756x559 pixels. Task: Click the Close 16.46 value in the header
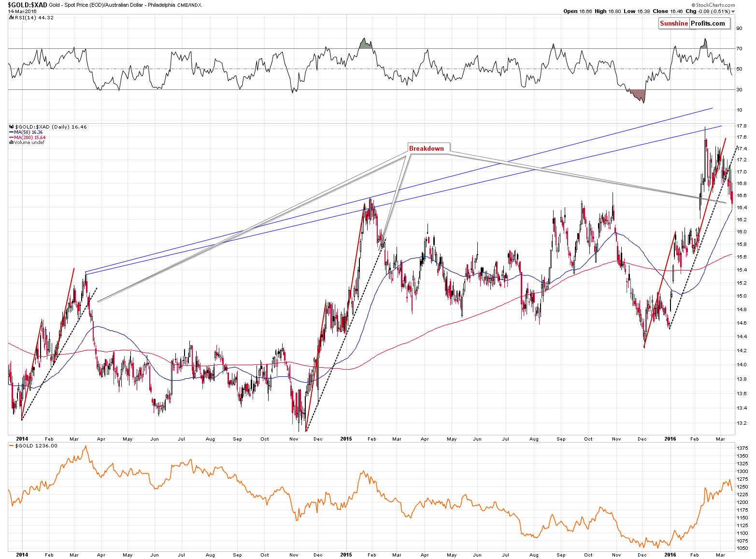pos(668,11)
